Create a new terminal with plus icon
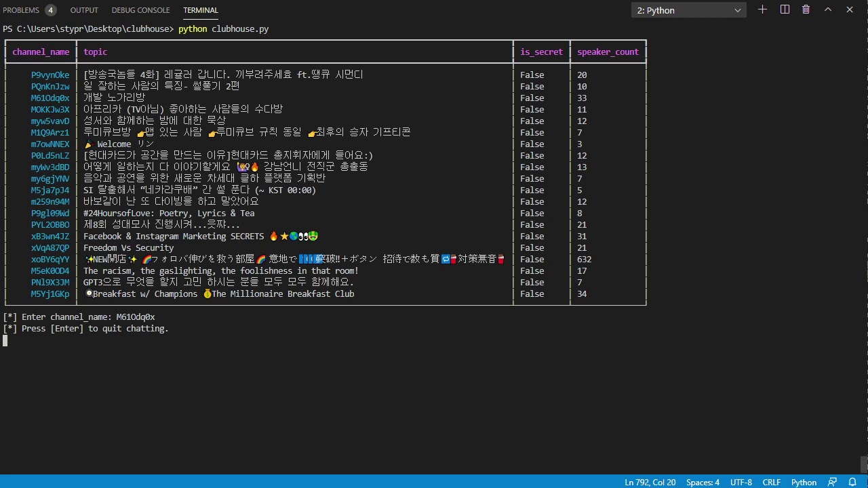This screenshot has height=488, width=868. coord(763,9)
